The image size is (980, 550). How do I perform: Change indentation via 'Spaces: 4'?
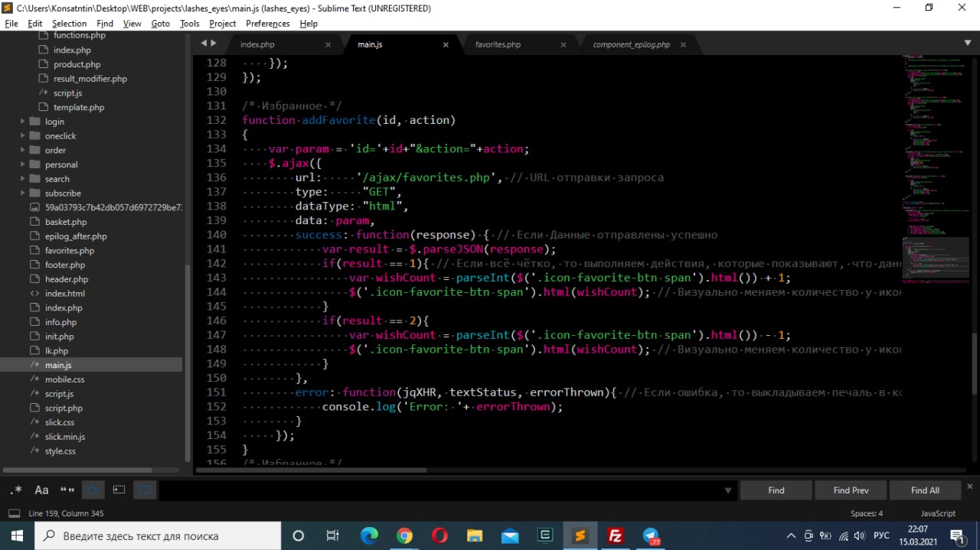tap(866, 513)
